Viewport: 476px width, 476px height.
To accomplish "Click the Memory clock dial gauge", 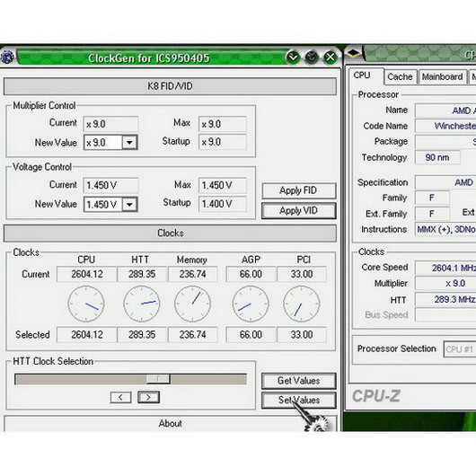I will (x=192, y=304).
